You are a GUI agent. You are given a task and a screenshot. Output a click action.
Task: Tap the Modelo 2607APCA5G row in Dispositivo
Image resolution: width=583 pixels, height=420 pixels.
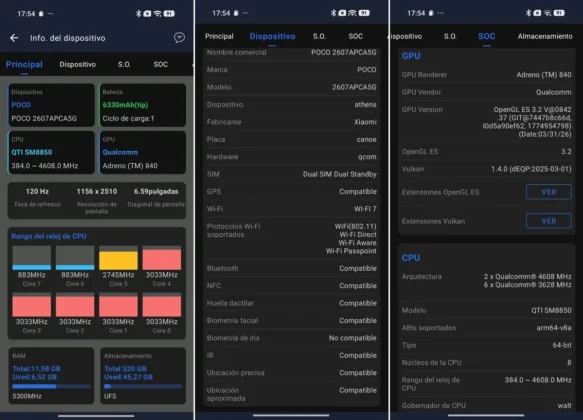point(292,87)
